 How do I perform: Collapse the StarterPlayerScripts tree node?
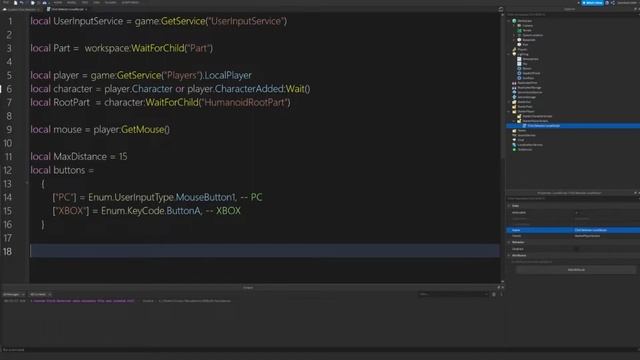pyautogui.click(x=514, y=121)
